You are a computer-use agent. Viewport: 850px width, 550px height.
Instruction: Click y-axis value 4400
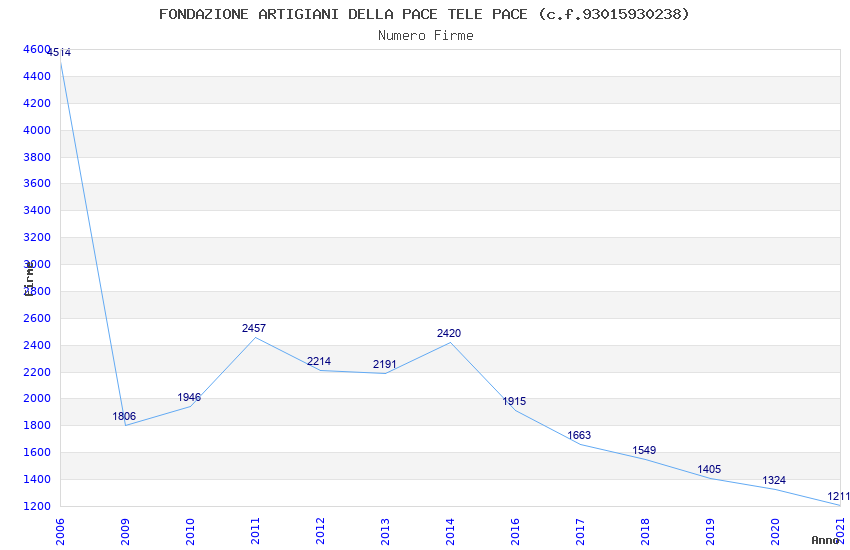coord(37,76)
